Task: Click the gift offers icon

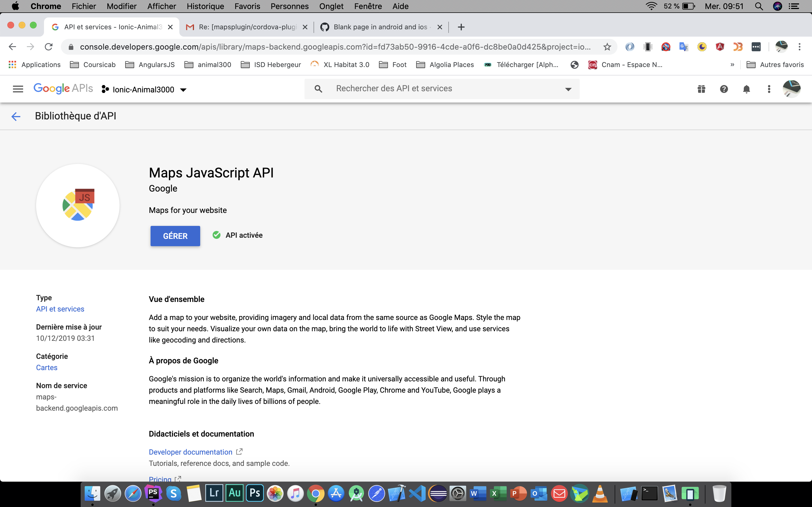Action: click(701, 89)
